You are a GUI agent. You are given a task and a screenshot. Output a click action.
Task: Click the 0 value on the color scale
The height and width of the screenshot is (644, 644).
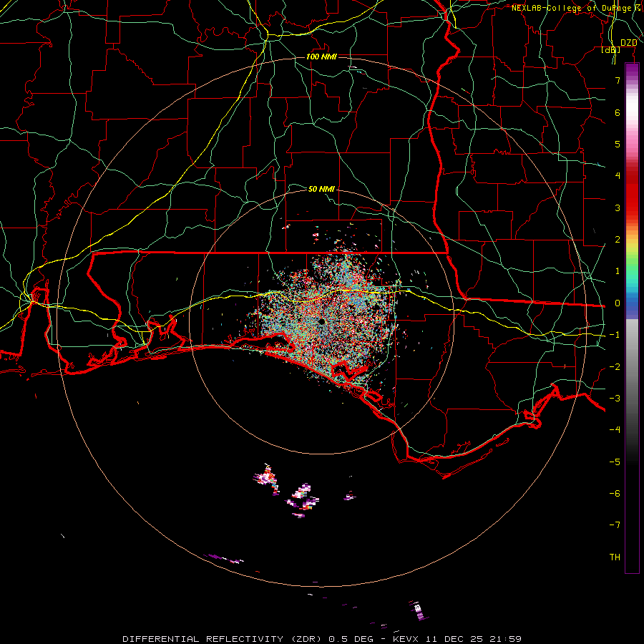click(618, 303)
